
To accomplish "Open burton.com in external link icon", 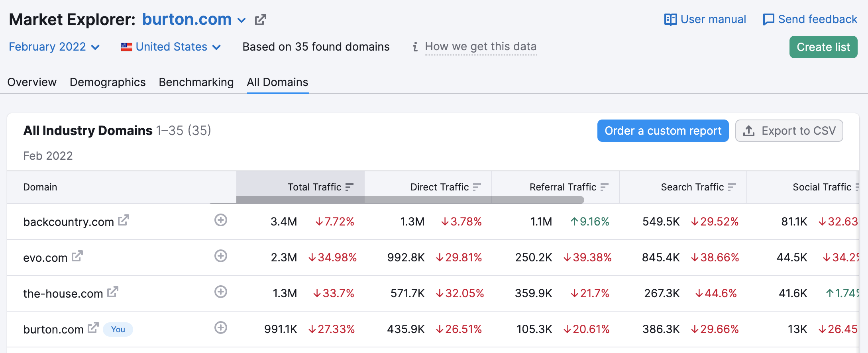I will click(260, 20).
